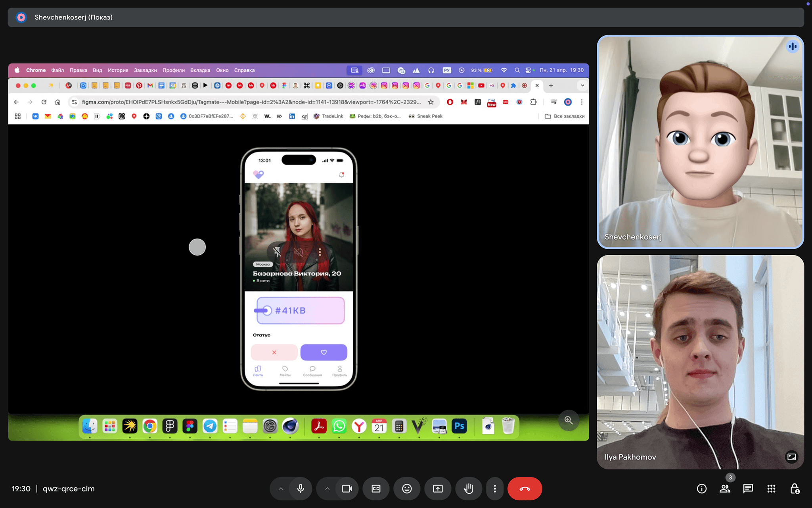Raise hand in the meeting
This screenshot has width=812, height=508.
coord(469,489)
